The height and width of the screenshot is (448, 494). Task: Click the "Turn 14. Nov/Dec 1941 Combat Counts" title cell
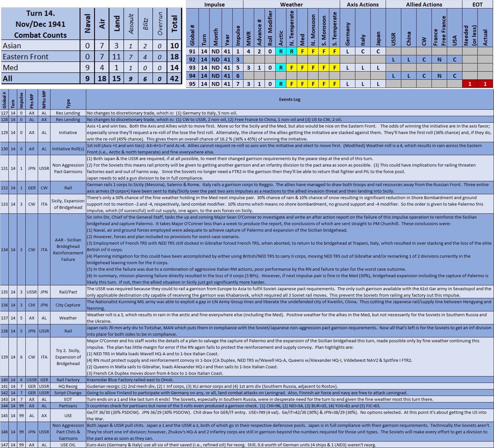click(40, 24)
